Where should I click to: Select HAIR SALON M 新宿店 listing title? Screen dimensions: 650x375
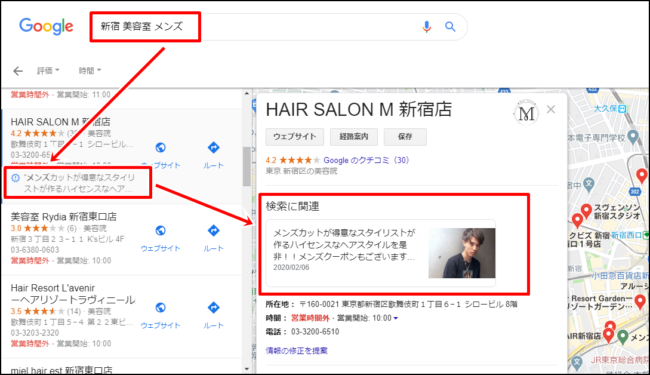point(61,122)
